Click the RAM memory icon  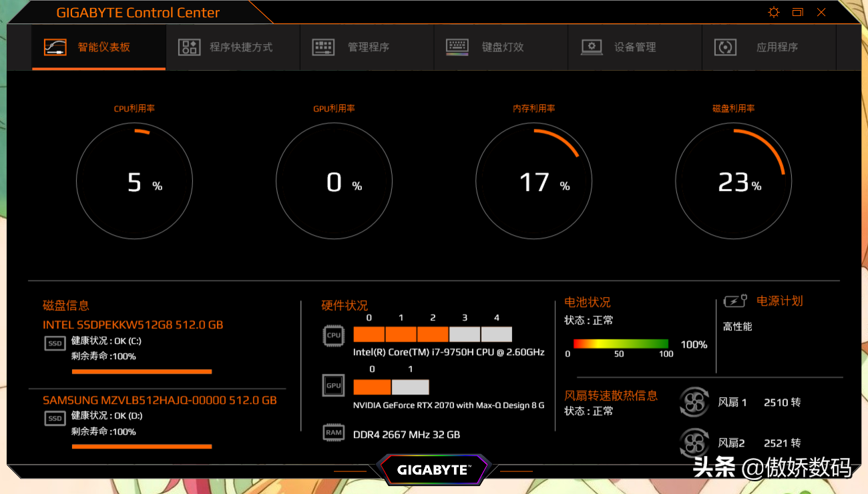(x=333, y=433)
